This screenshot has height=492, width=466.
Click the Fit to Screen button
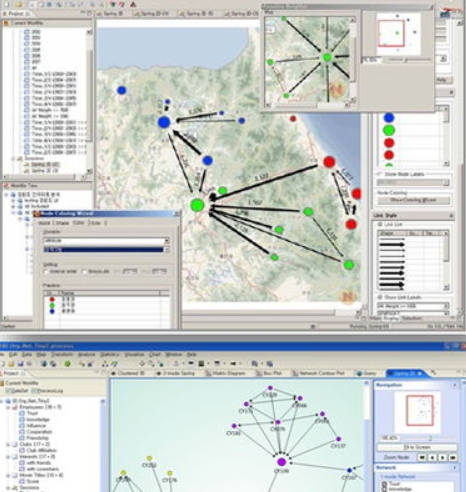click(x=417, y=447)
